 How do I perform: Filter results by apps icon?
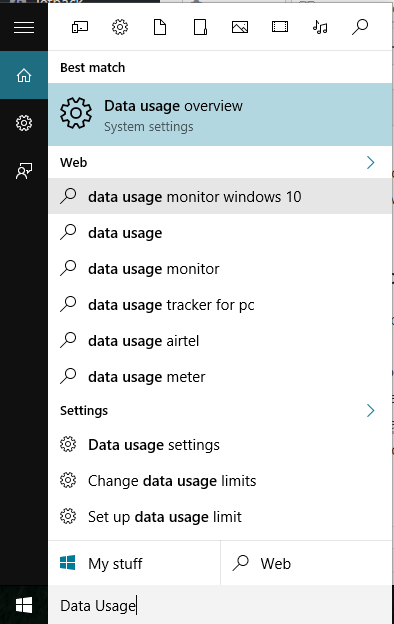tap(80, 27)
